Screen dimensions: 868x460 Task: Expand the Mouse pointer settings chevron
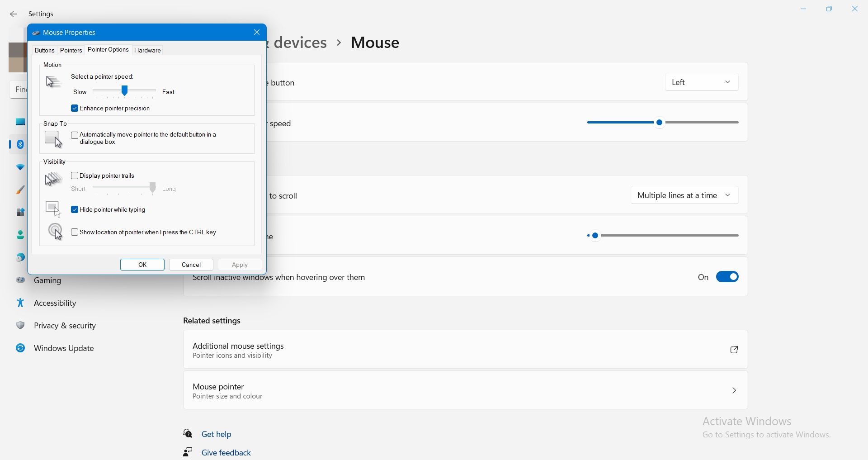point(734,390)
